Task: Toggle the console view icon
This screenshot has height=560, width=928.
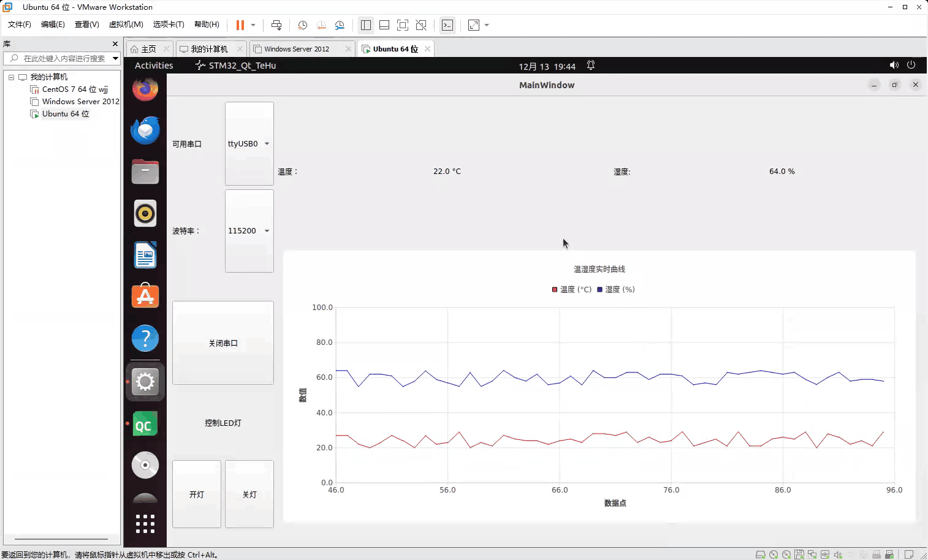Action: point(447,25)
